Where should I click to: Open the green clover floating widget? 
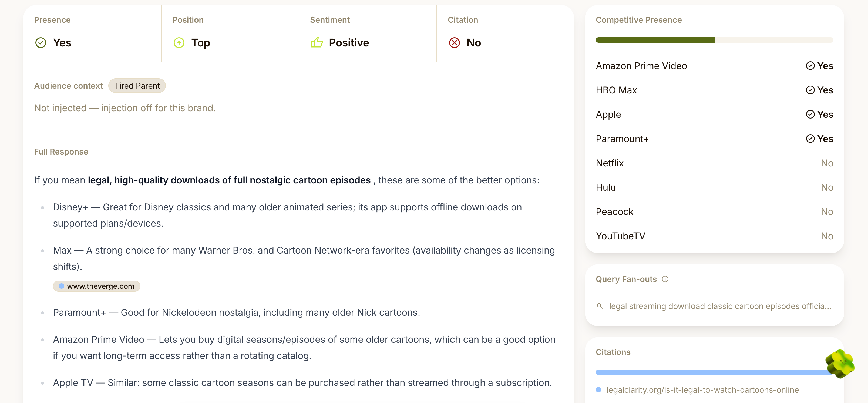pos(840,364)
